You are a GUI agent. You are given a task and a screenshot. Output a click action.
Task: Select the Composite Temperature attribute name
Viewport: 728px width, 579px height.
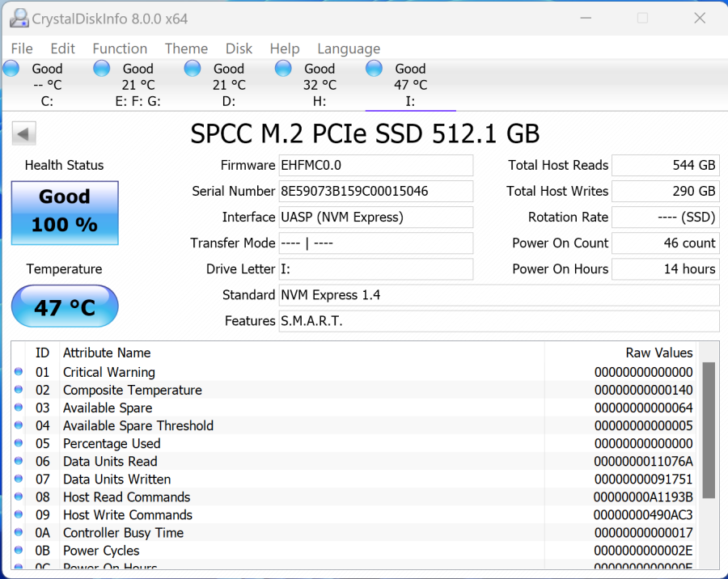point(133,390)
